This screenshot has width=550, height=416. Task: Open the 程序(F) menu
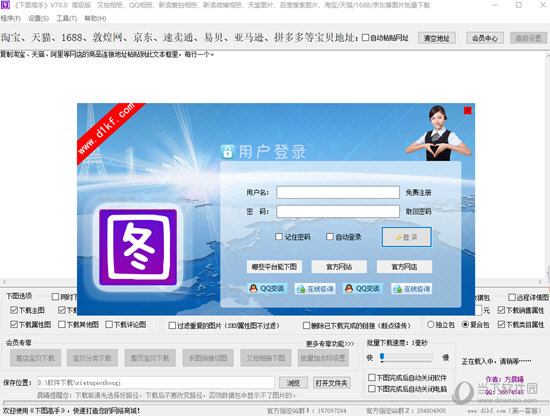(x=11, y=18)
